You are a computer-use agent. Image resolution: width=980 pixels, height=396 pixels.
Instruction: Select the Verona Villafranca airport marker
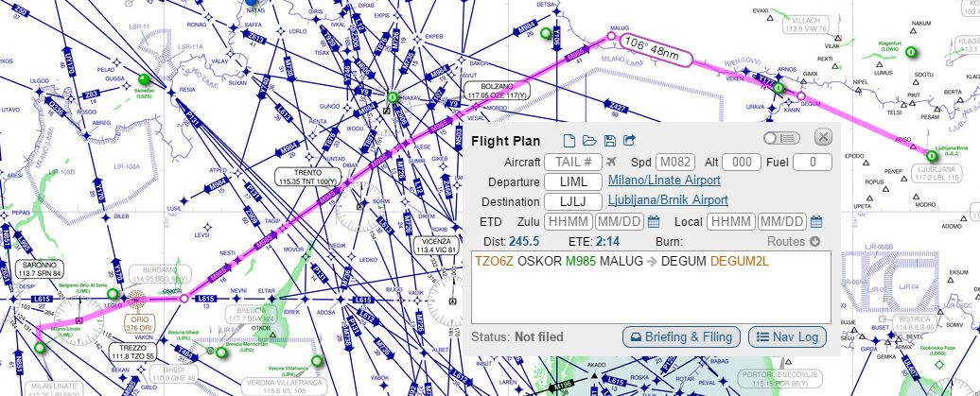(x=318, y=360)
